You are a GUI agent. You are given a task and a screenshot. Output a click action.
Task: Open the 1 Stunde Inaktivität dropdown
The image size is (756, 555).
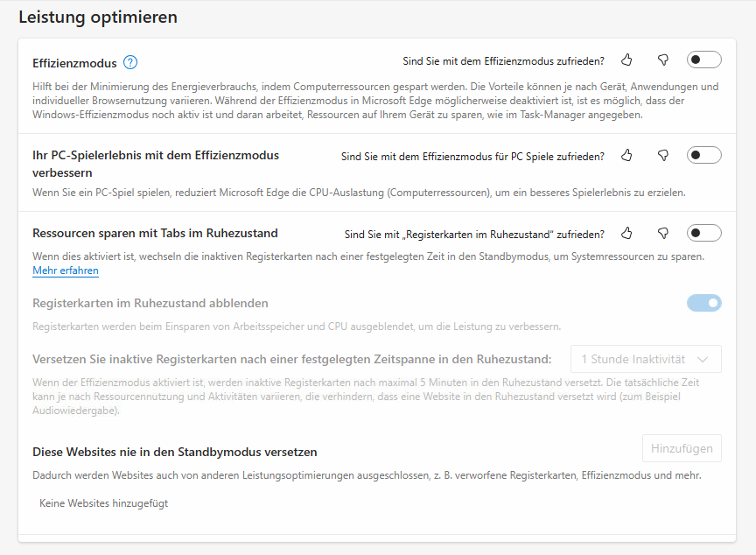(x=646, y=359)
